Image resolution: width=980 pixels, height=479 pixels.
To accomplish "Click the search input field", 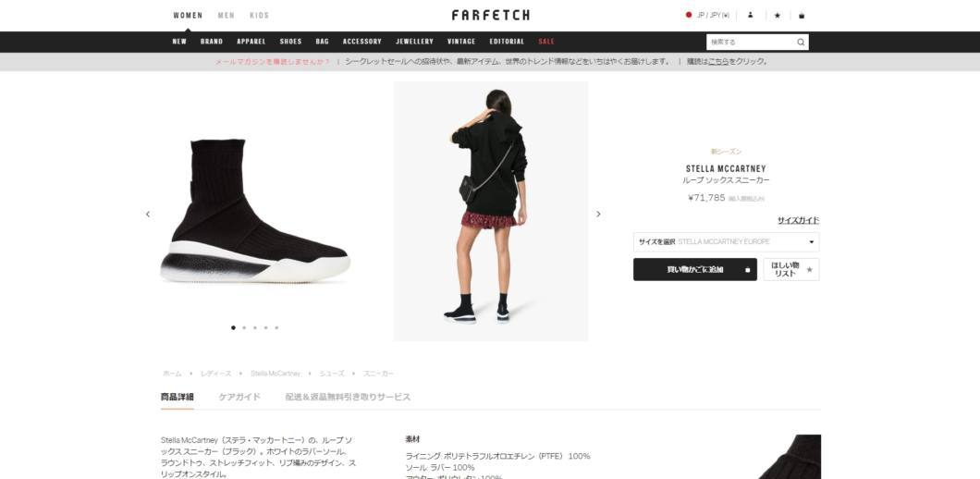I will pos(751,42).
